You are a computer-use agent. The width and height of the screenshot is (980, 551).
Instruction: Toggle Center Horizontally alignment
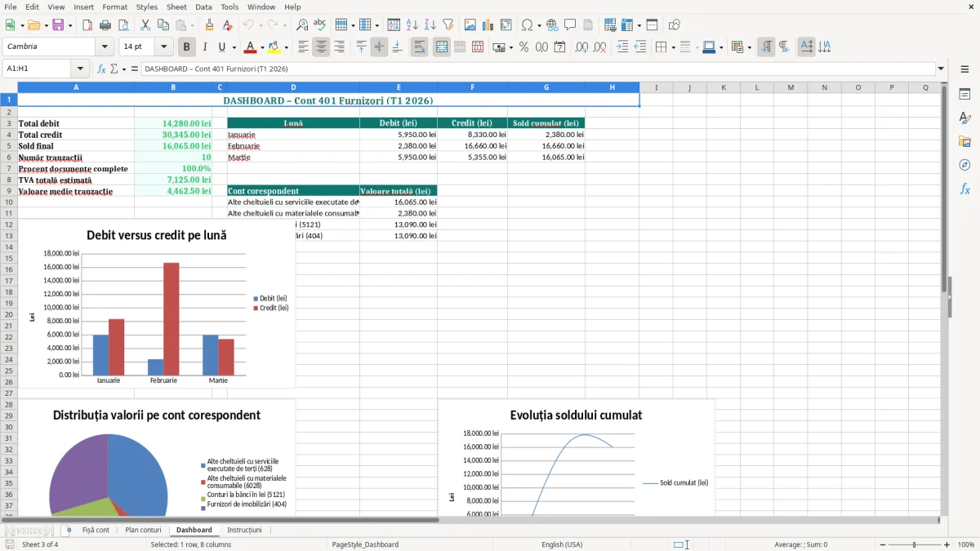tap(321, 47)
